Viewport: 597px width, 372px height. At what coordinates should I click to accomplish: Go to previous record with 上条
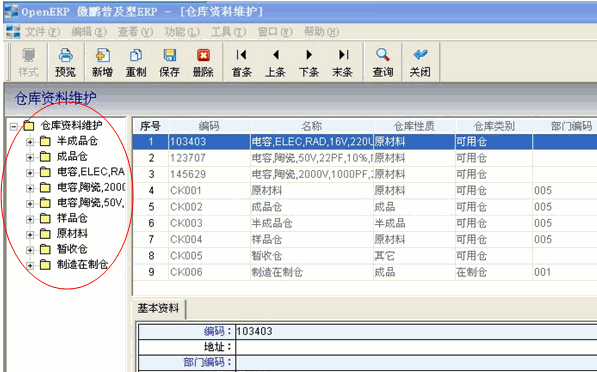click(x=276, y=55)
